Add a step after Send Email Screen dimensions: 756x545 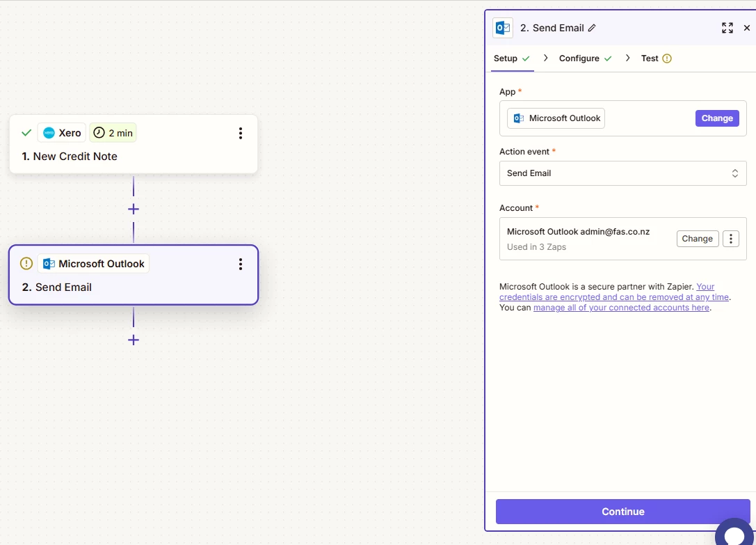pos(134,340)
